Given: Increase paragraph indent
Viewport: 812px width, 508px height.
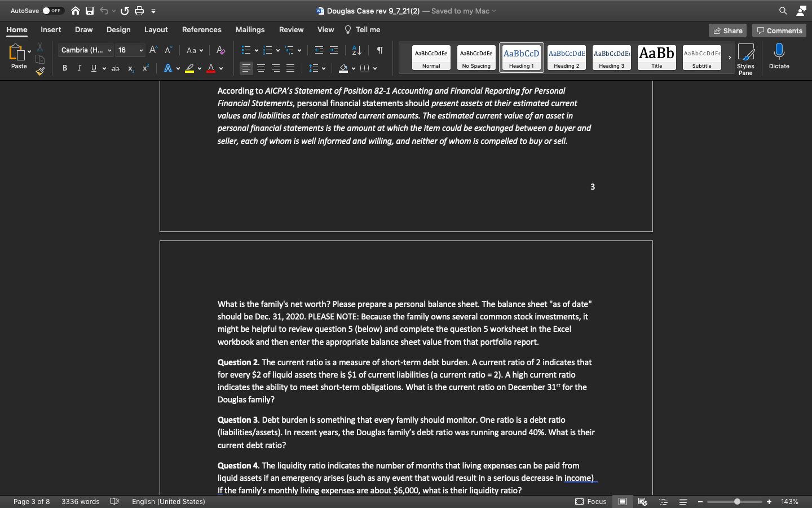Looking at the screenshot, I should (x=334, y=50).
